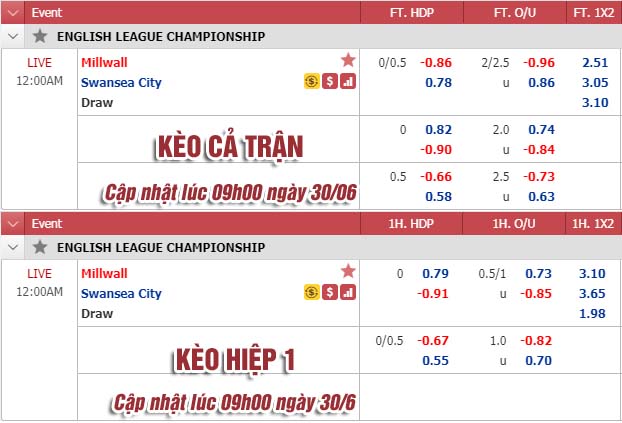The height and width of the screenshot is (423, 622).
Task: Click red dollar icon in full-time match row
Action: click(330, 81)
